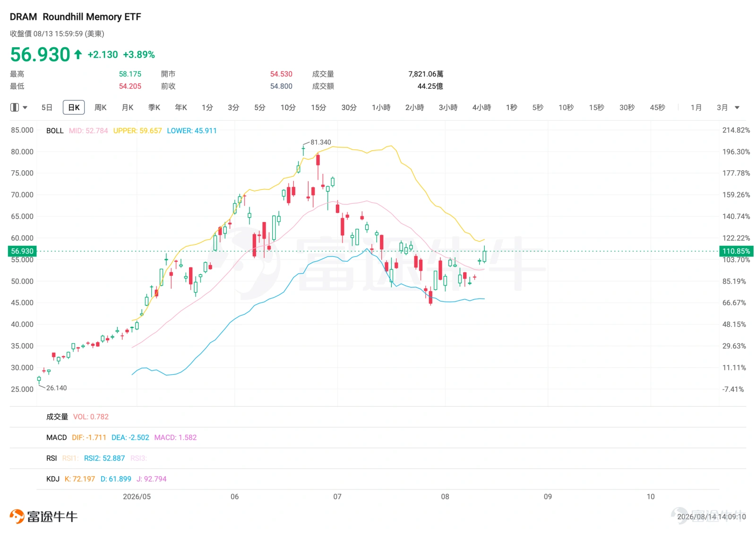Select the 周K weekly candlestick tab

point(101,108)
